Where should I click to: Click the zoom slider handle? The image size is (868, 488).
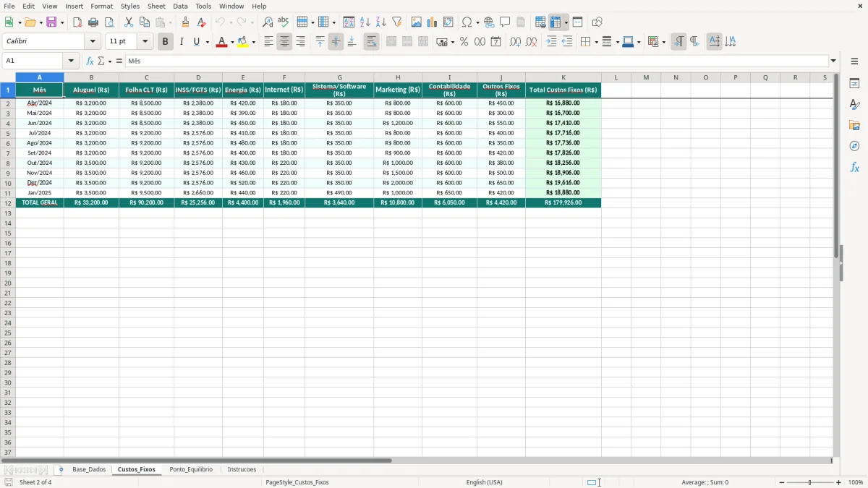point(810,482)
